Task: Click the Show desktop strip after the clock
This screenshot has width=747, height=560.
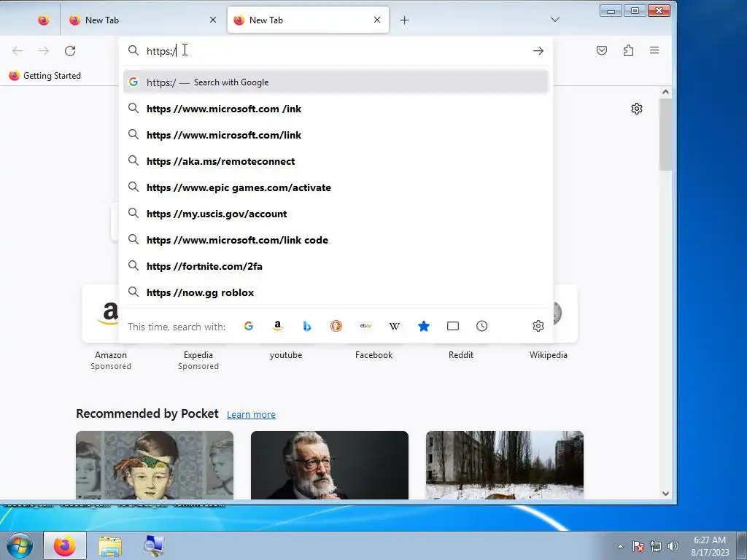Action: tap(741, 546)
